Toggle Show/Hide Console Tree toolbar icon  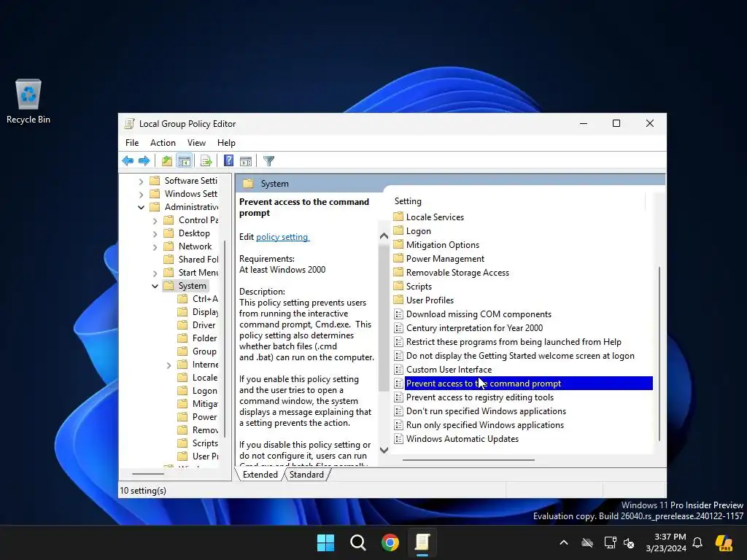[184, 161]
